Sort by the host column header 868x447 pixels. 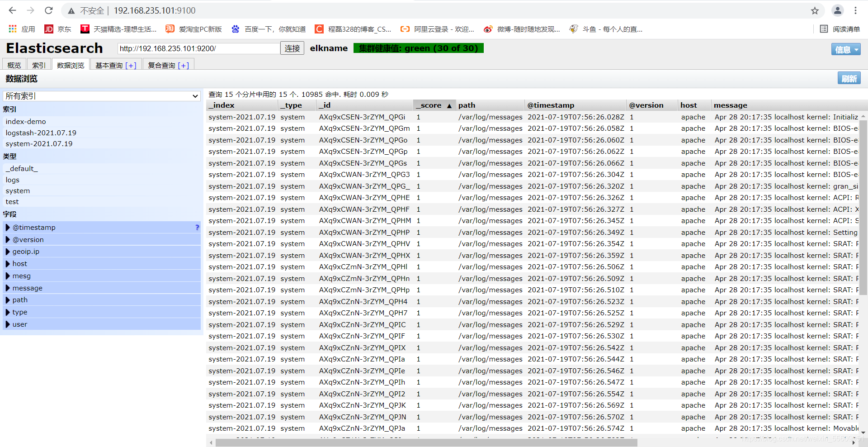click(694, 105)
